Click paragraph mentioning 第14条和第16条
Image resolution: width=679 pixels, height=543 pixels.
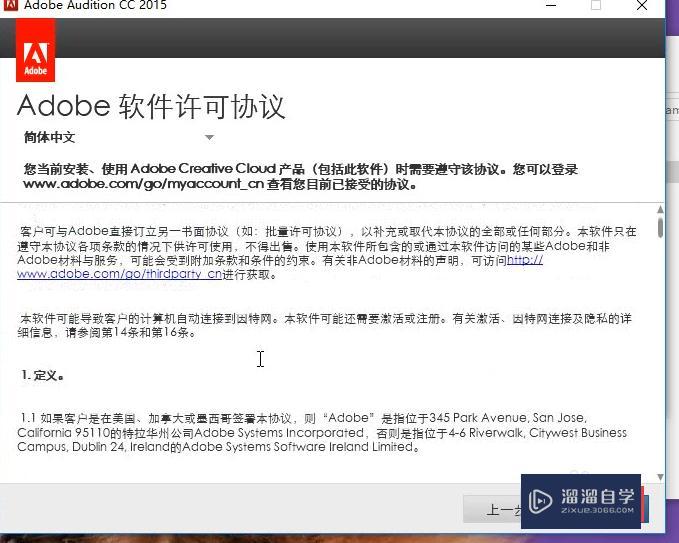click(325, 325)
